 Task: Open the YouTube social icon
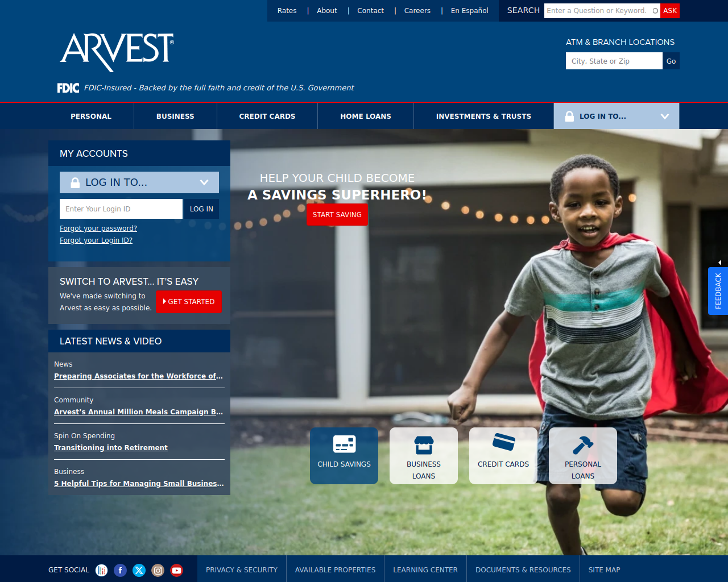click(176, 570)
